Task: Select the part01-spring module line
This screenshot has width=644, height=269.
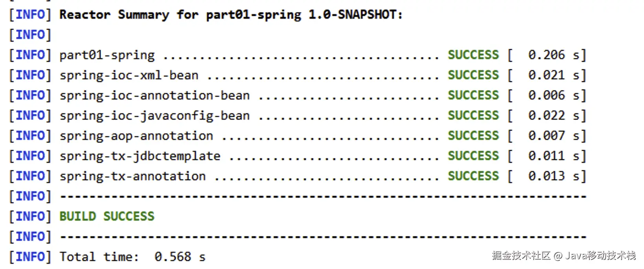Action: (298, 55)
